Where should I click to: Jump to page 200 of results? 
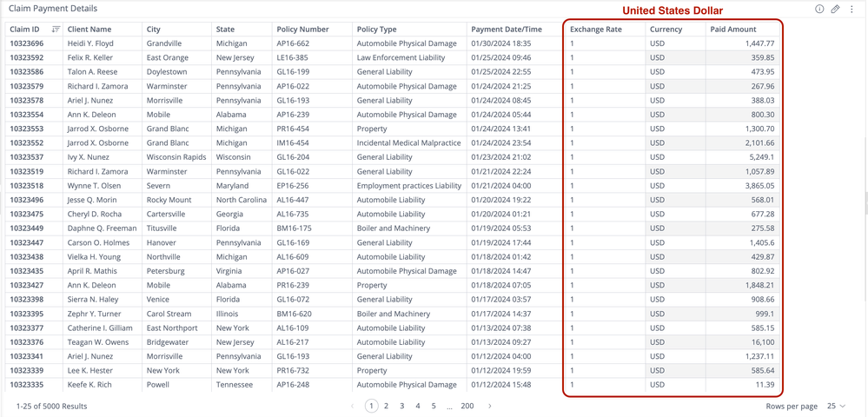coord(467,406)
